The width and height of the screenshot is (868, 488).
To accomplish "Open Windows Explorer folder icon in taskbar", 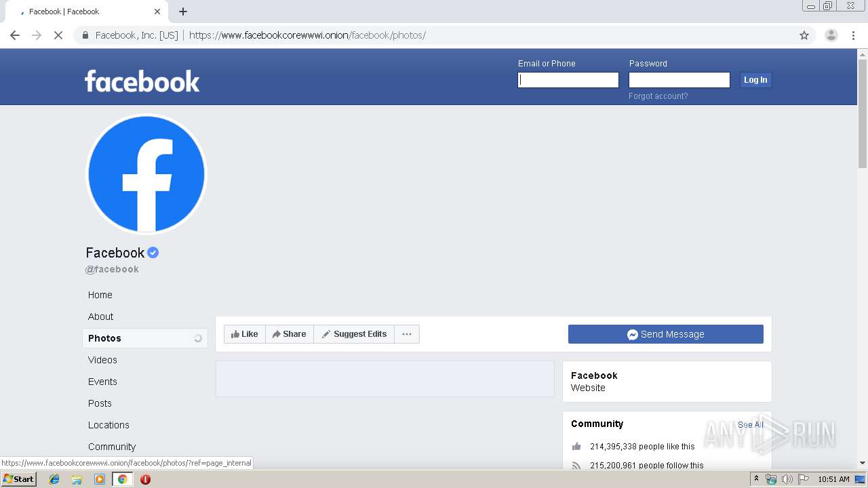I will (x=77, y=479).
